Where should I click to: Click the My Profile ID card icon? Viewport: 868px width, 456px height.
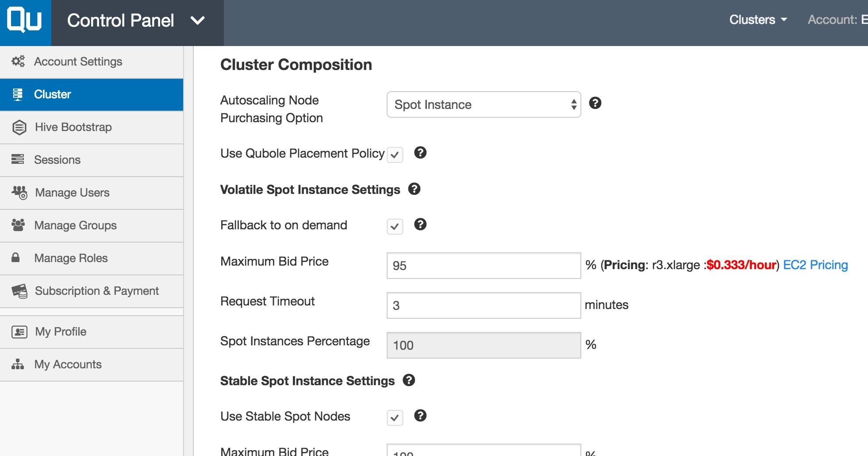19,332
